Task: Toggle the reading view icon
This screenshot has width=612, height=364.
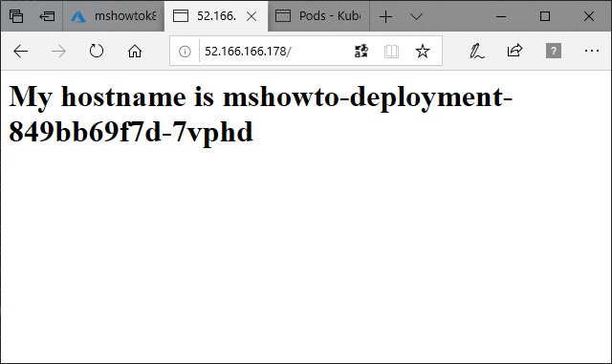Action: pos(391,51)
